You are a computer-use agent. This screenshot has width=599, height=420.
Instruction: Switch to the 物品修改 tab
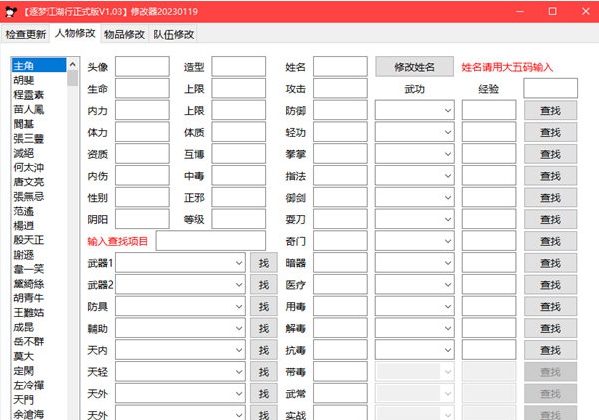click(x=124, y=34)
